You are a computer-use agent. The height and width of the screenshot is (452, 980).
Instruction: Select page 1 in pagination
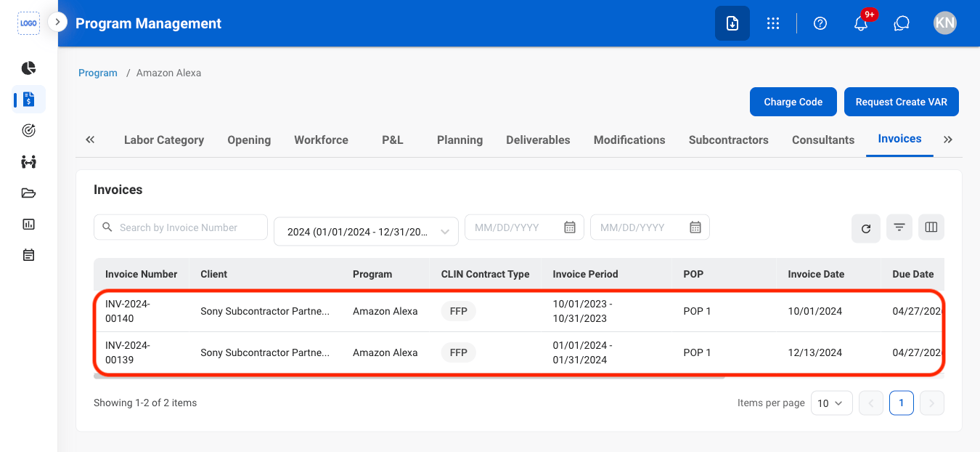[902, 403]
